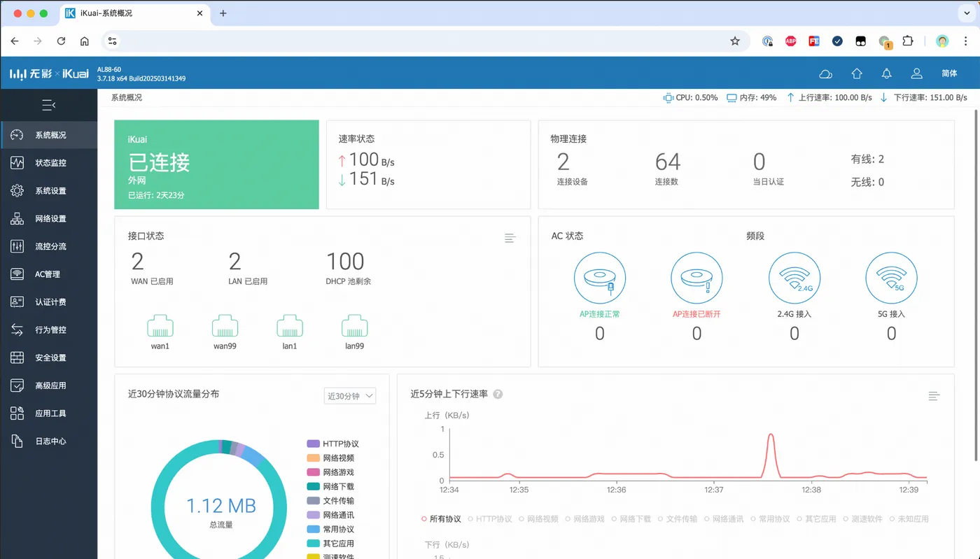Click the wan1 port icon

point(160,327)
